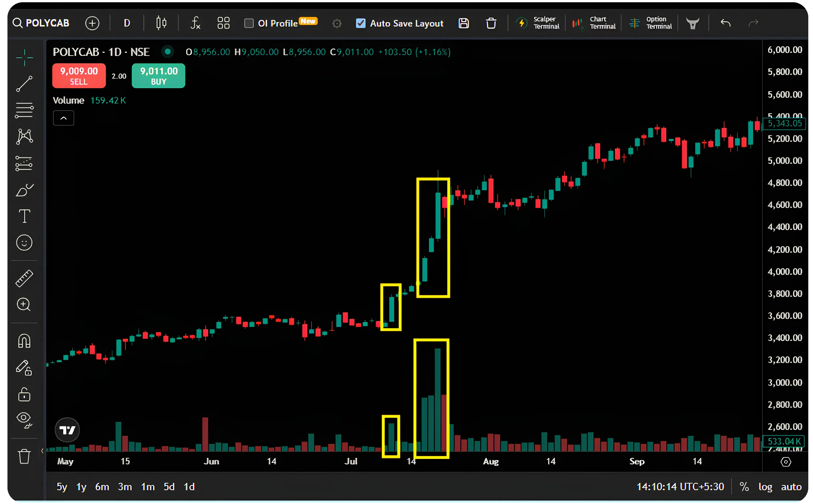Toggle lock all drawings padlock
Image resolution: width=813 pixels, height=504 pixels.
tap(24, 394)
